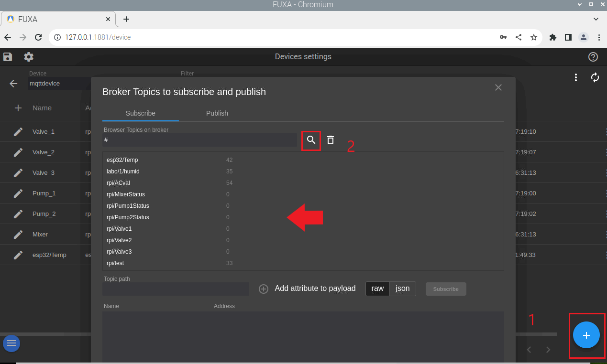Viewport: 607px width, 364px height.
Task: Select the raw payload format
Action: point(377,289)
